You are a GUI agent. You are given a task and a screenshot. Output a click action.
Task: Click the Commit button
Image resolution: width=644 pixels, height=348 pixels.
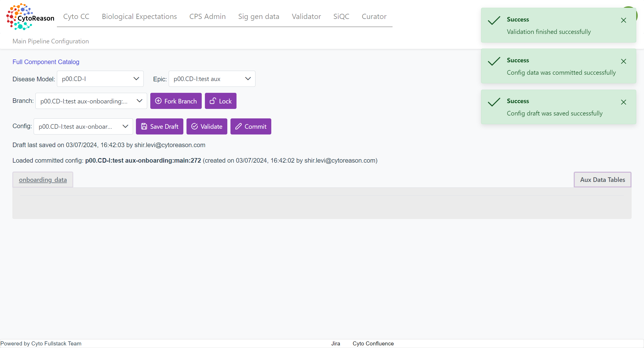coord(251,126)
